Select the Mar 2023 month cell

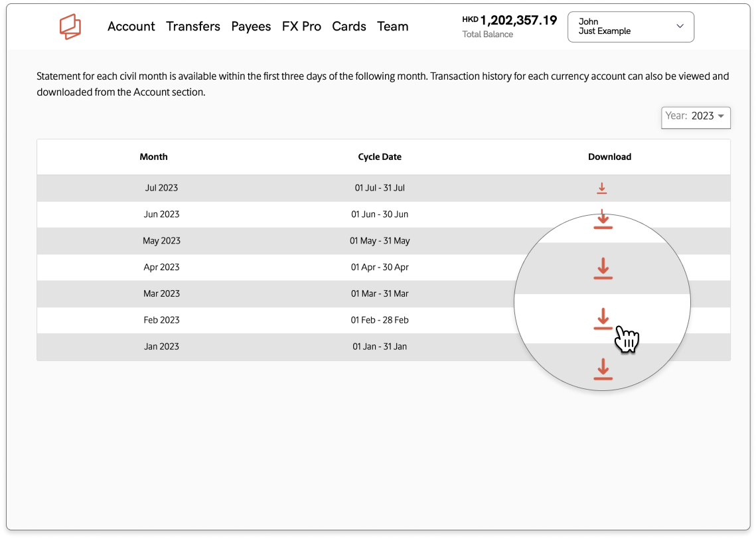(x=161, y=293)
